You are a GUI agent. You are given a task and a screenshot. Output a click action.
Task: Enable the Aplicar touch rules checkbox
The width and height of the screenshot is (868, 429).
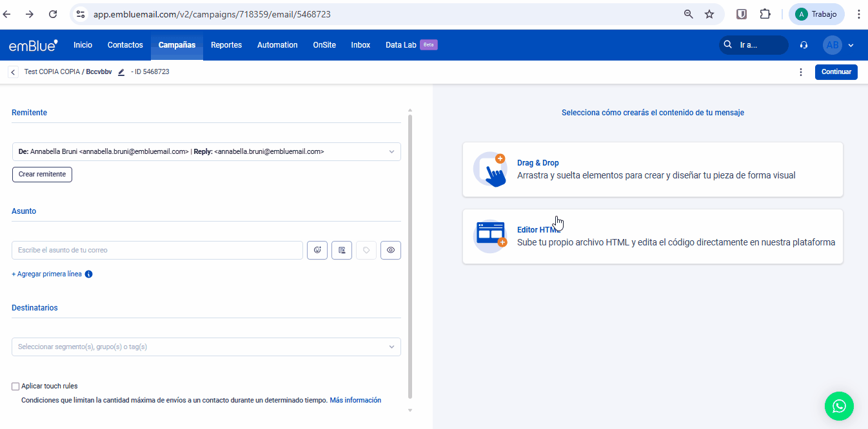click(x=15, y=386)
